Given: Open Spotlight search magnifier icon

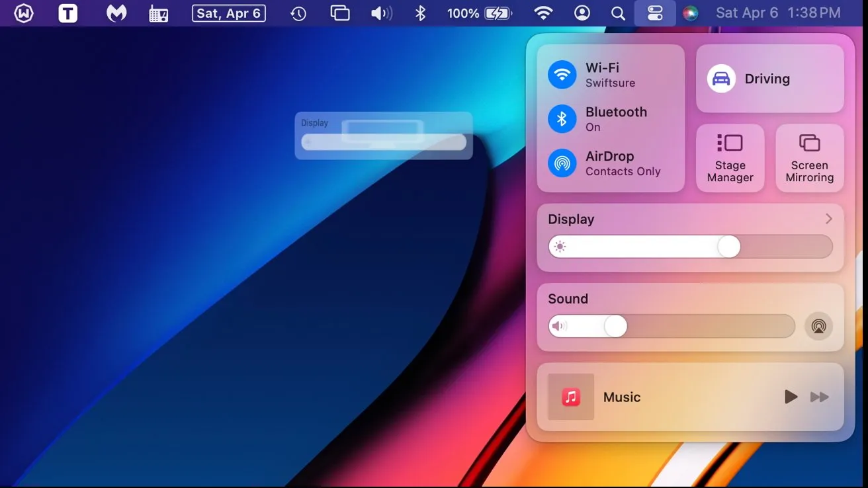Looking at the screenshot, I should [x=618, y=13].
